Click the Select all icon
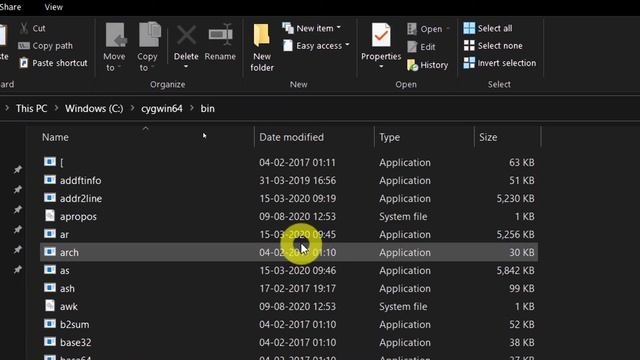 469,28
